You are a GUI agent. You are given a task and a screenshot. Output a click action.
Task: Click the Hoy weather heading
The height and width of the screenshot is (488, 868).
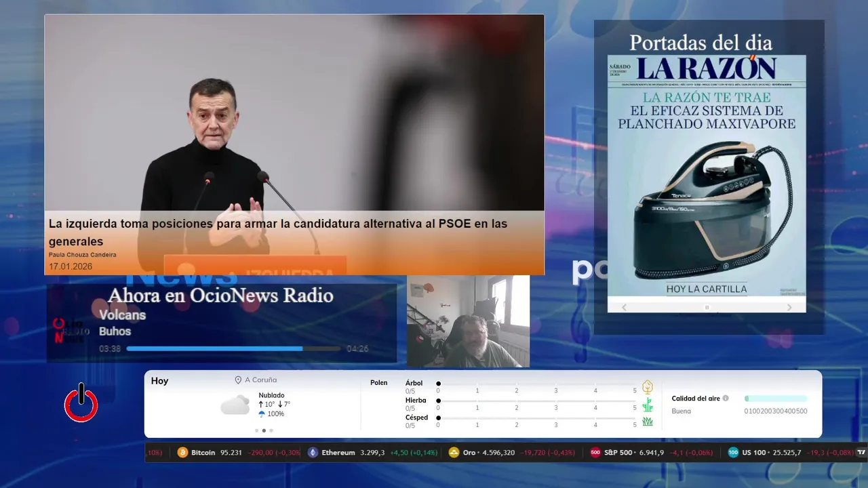(x=160, y=381)
